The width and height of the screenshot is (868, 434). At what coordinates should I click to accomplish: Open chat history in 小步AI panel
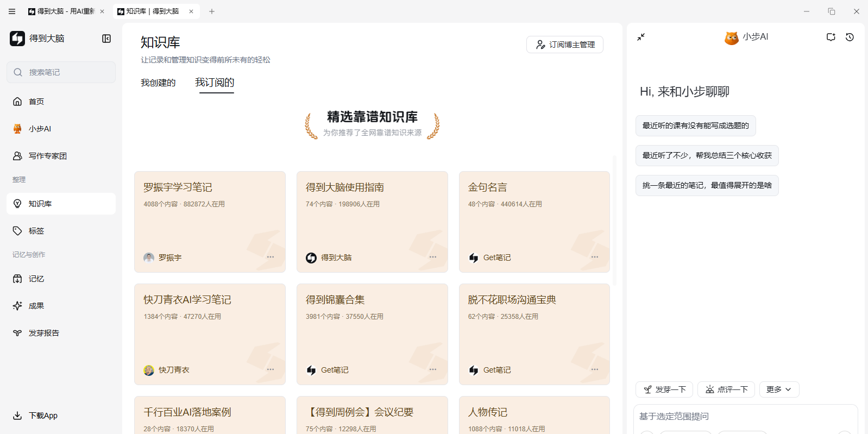850,37
